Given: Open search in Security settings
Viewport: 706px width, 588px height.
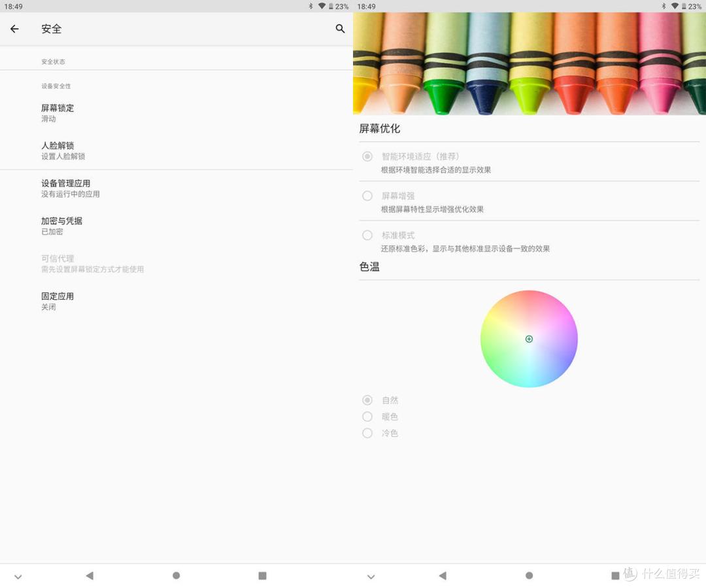Looking at the screenshot, I should [x=340, y=29].
